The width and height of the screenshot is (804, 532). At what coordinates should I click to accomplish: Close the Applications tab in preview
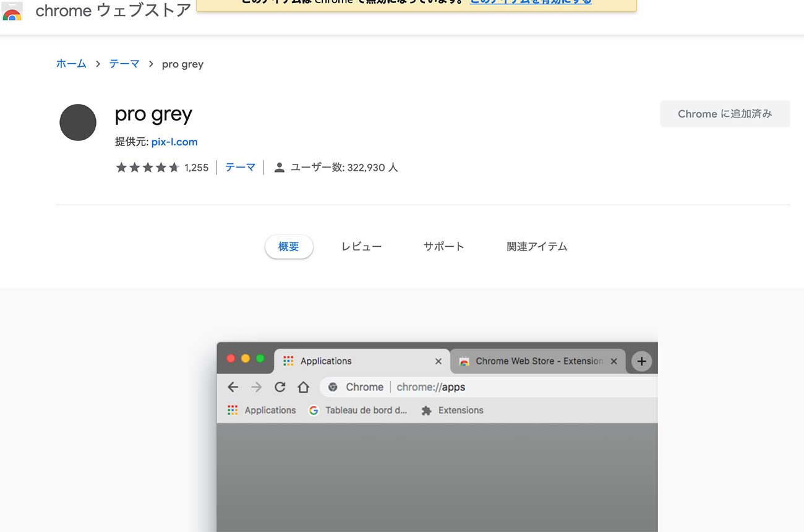point(438,361)
